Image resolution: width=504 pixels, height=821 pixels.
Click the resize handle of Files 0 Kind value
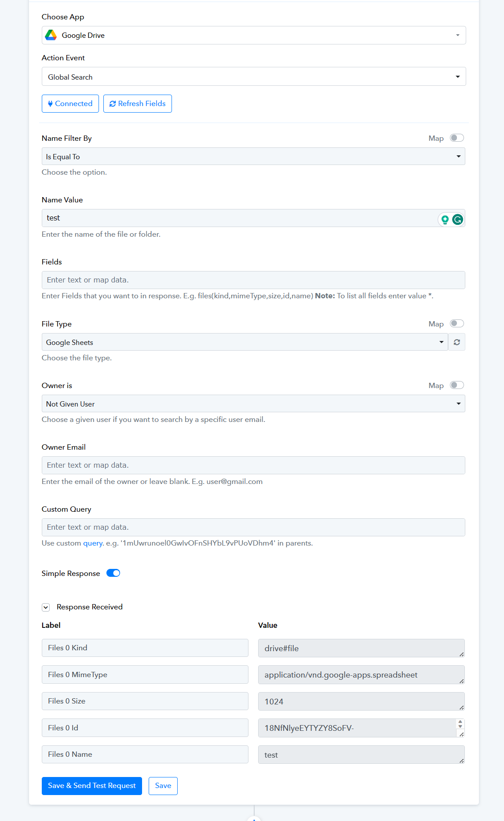pos(461,654)
